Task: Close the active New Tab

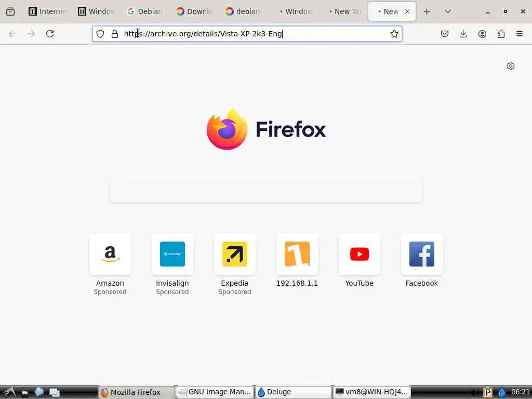Action: [x=407, y=11]
